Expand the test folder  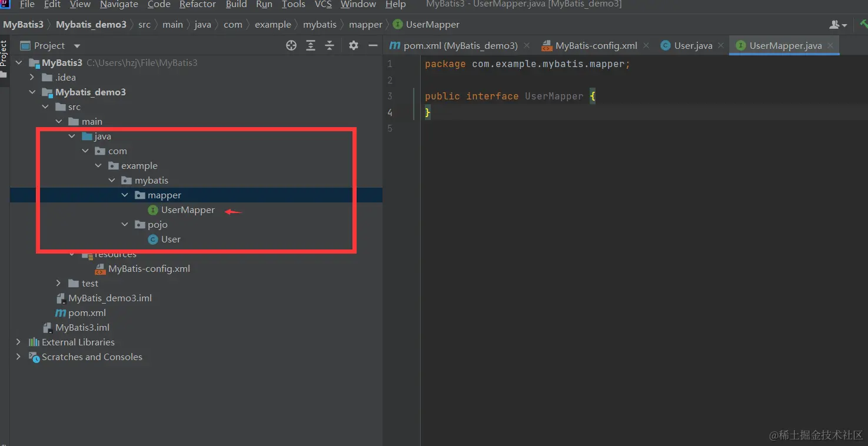click(x=59, y=283)
